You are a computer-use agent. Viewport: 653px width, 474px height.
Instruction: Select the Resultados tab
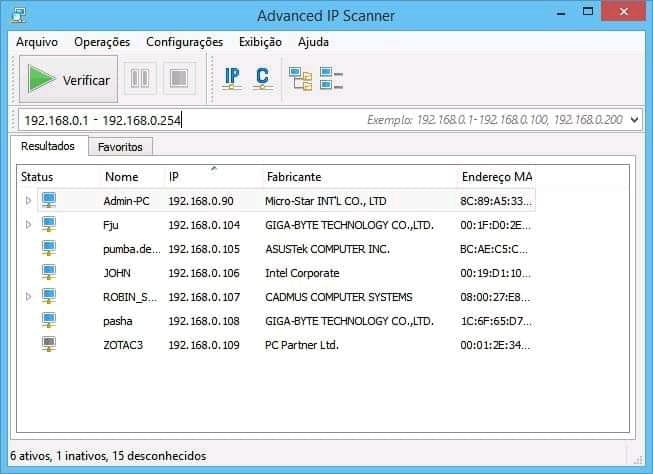pyautogui.click(x=48, y=146)
